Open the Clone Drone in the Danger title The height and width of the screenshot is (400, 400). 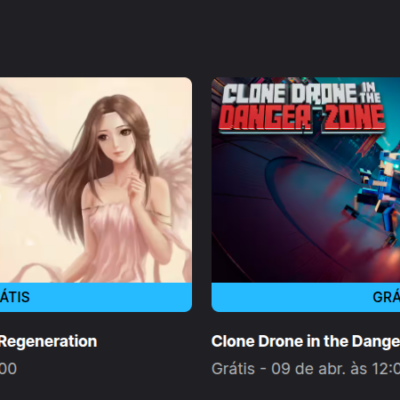pos(306,342)
